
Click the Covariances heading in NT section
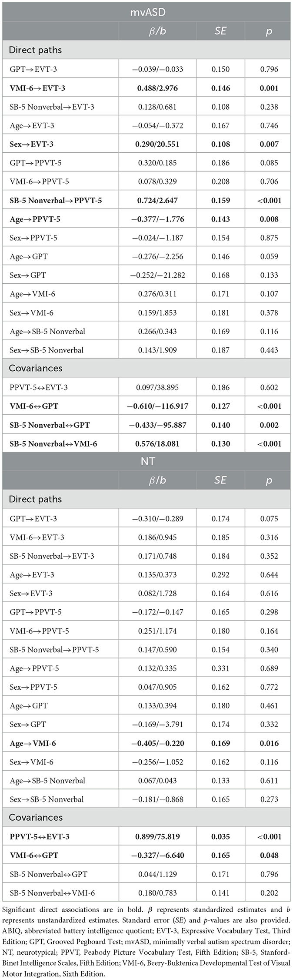click(x=36, y=817)
